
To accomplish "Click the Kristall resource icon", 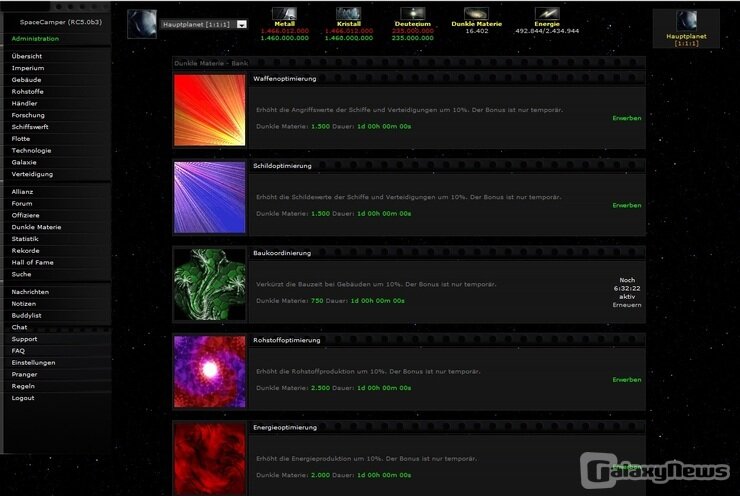I will tap(349, 13).
